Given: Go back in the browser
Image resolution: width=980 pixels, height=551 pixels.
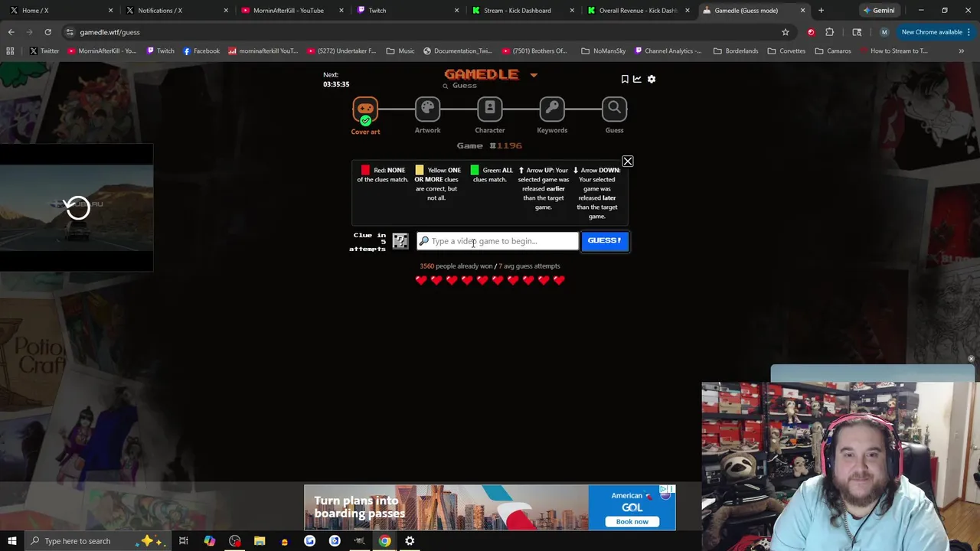Looking at the screenshot, I should pyautogui.click(x=11, y=32).
